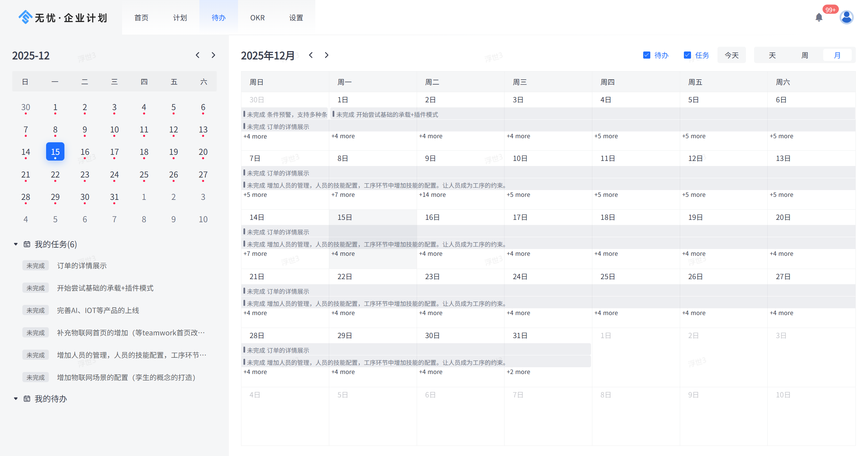Switch calendar to 周 view
The height and width of the screenshot is (456, 868).
[x=805, y=55]
